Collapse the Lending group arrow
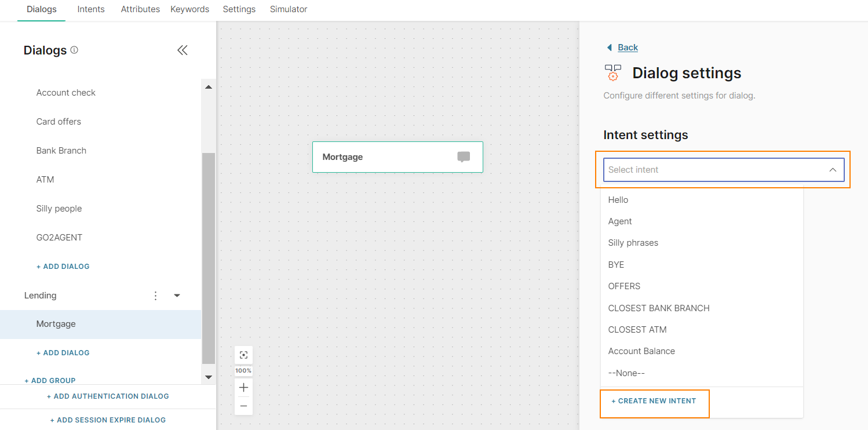 coord(177,296)
